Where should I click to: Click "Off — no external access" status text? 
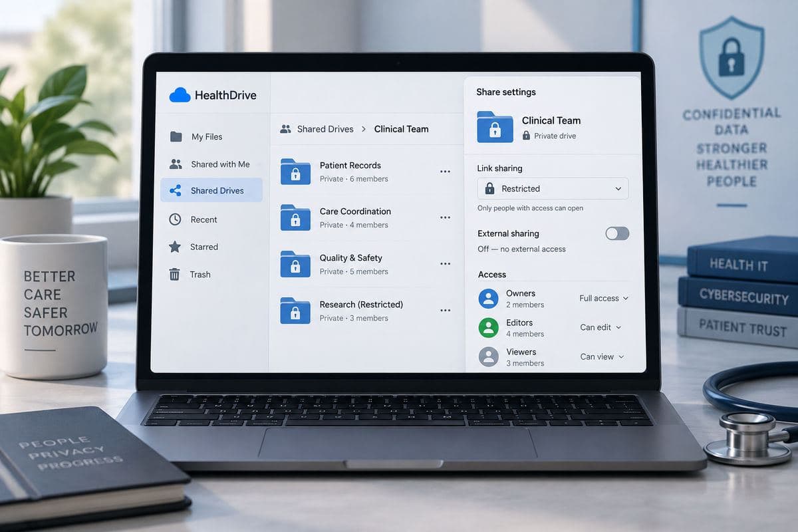click(521, 249)
